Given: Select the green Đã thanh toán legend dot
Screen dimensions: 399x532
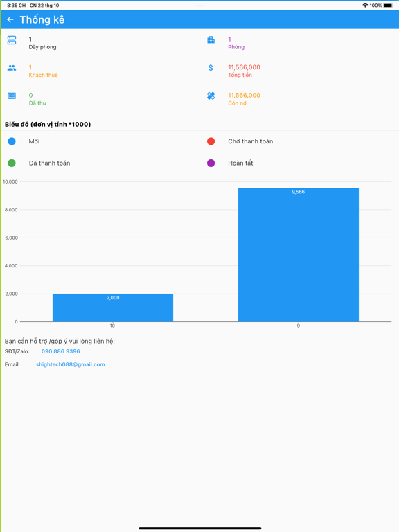Looking at the screenshot, I should (x=12, y=163).
